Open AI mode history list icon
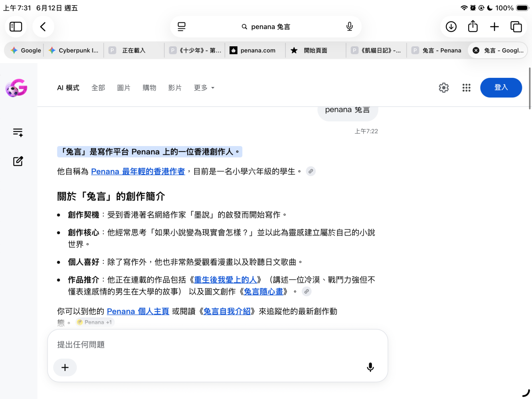Viewport: 532px width, 399px height. [x=18, y=132]
